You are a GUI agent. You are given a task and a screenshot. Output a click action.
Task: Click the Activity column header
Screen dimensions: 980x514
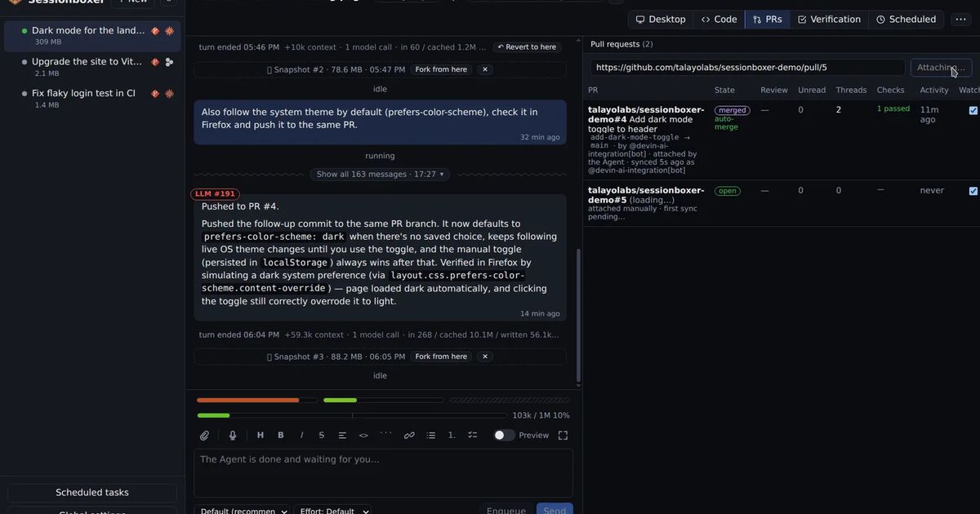point(934,91)
